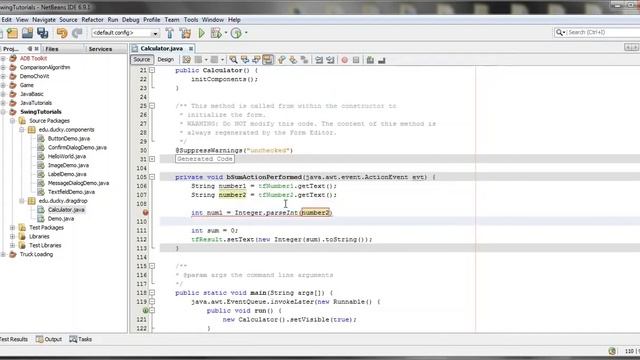The image size is (640, 360).
Task: Select the Calculator.java editor tab
Action: point(162,49)
